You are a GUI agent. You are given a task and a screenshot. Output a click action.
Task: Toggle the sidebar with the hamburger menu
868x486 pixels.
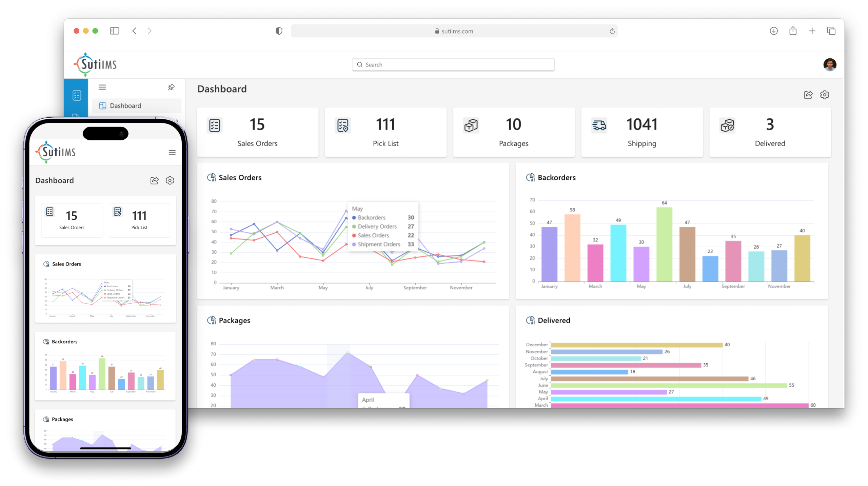point(102,87)
